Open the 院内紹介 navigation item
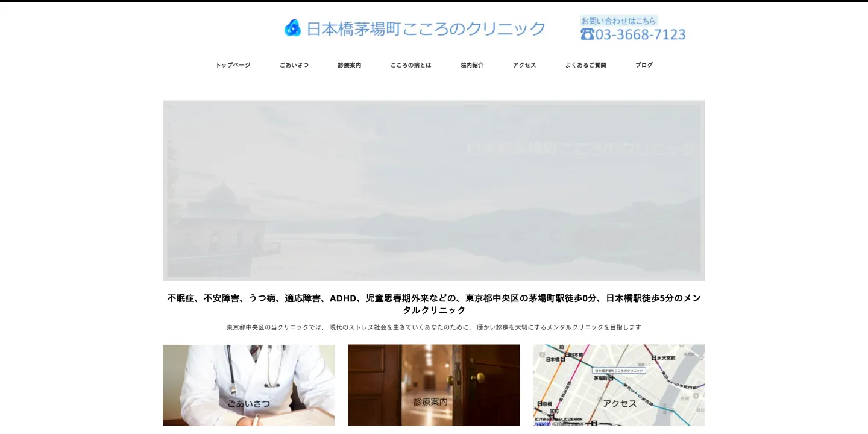 click(x=472, y=65)
